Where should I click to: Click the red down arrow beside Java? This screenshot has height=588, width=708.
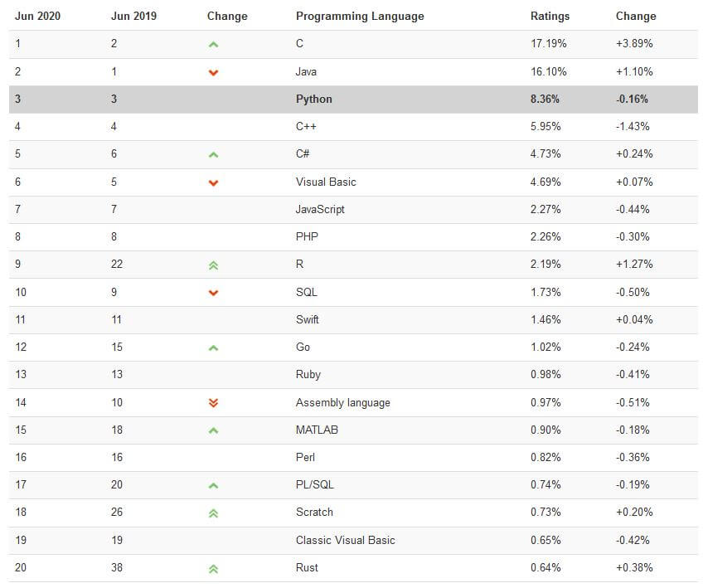[x=214, y=72]
